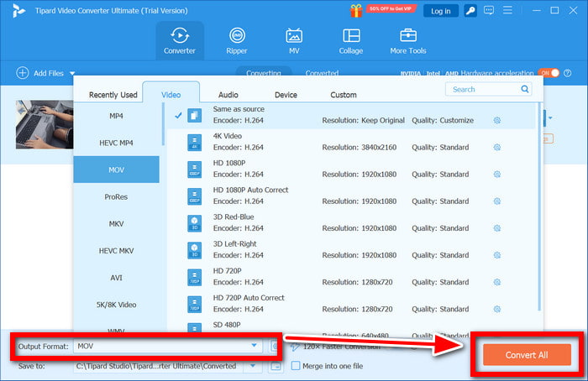Open the Converter module
Screen dimensions: 588x381
tap(180, 41)
